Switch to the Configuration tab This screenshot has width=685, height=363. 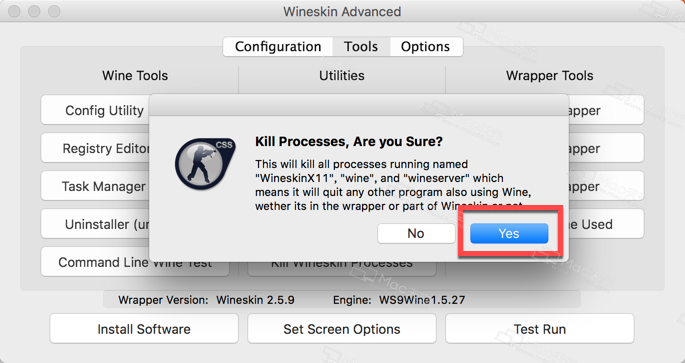278,47
